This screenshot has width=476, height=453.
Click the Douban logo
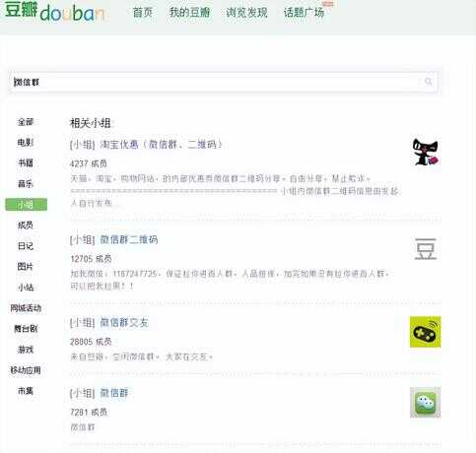click(x=54, y=12)
